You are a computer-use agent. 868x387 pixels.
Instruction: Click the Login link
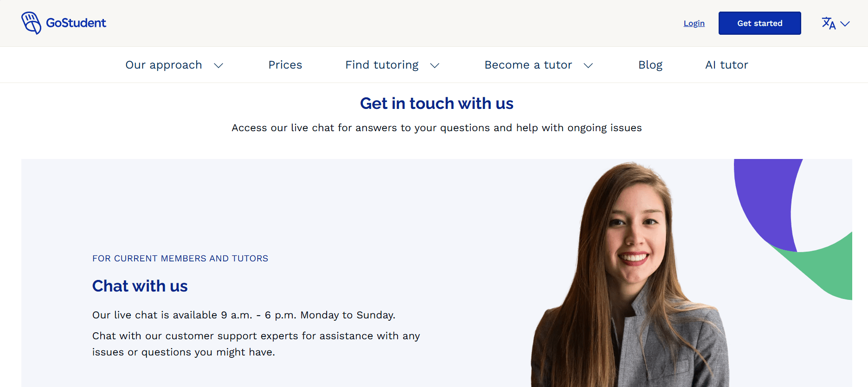694,23
